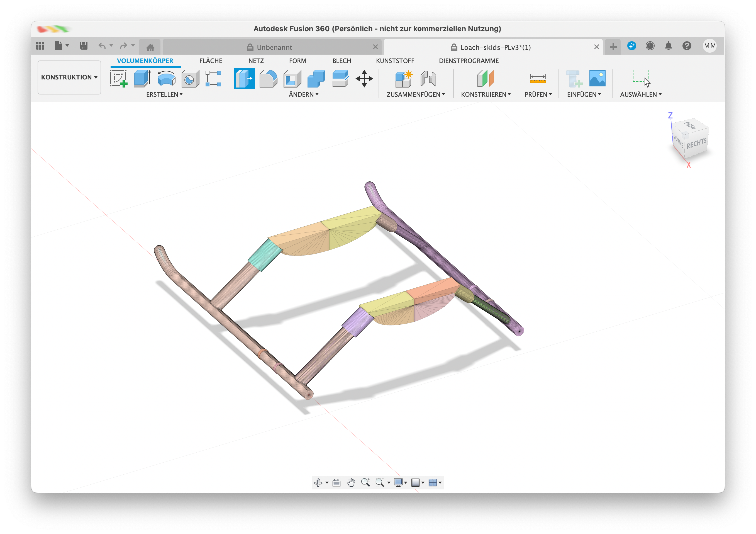This screenshot has height=534, width=756.
Task: Redo the last action
Action: click(x=123, y=46)
